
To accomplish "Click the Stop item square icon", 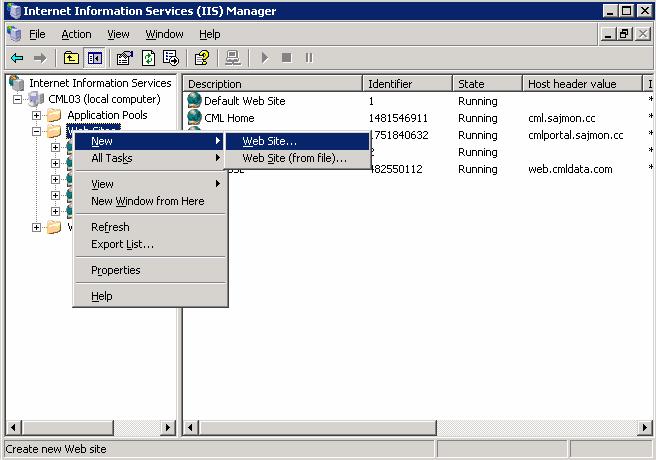I will pos(287,57).
